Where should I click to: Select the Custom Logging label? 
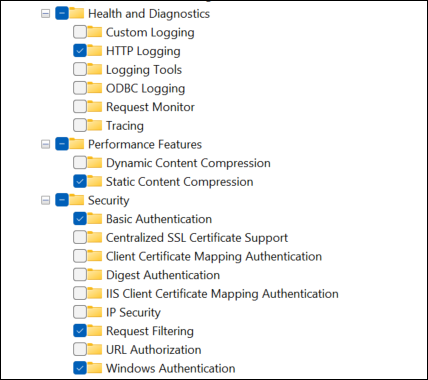click(150, 33)
